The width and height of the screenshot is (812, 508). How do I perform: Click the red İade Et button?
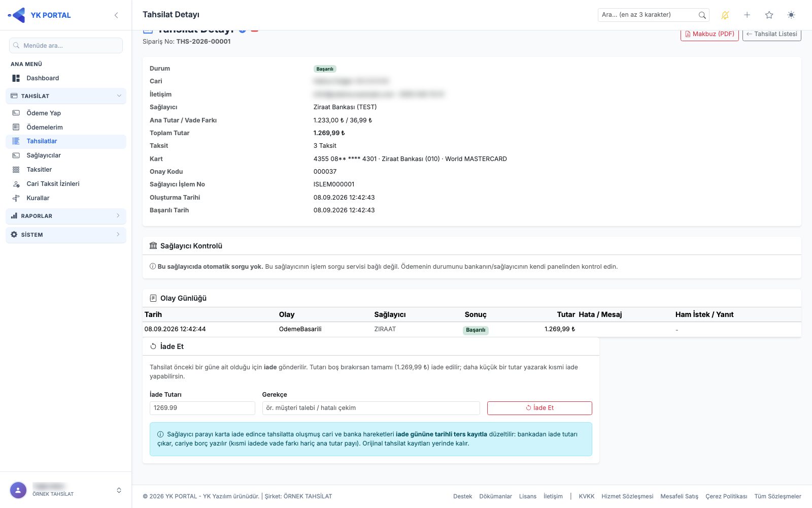539,408
